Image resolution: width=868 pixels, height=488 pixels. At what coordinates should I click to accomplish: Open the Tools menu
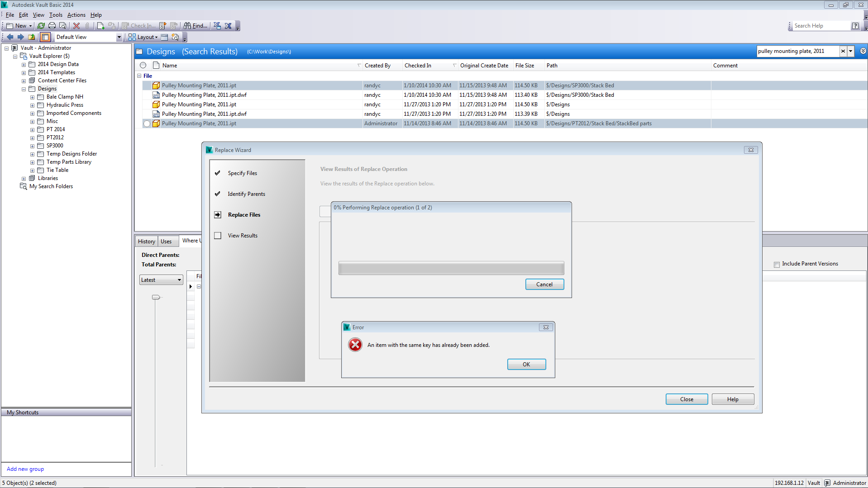click(56, 15)
